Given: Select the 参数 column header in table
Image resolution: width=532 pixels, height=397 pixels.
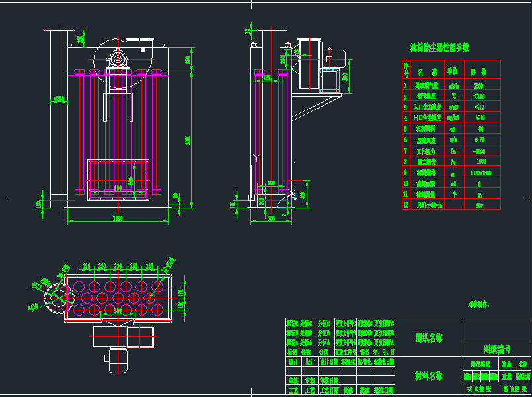Looking at the screenshot, I should (x=478, y=71).
